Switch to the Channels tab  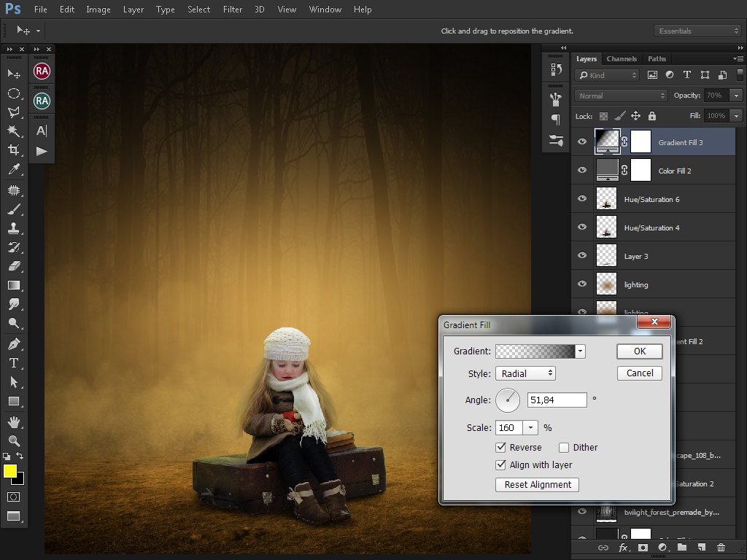622,59
